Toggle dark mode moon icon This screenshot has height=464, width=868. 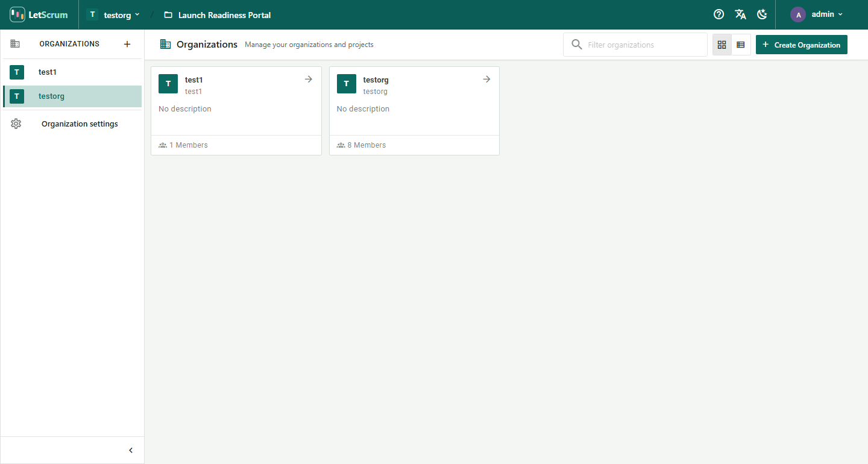coord(762,14)
